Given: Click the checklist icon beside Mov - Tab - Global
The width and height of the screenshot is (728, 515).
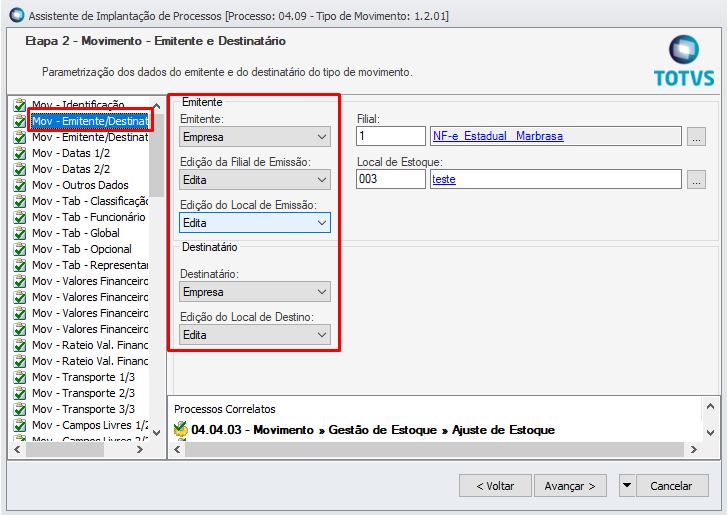Looking at the screenshot, I should (20, 233).
